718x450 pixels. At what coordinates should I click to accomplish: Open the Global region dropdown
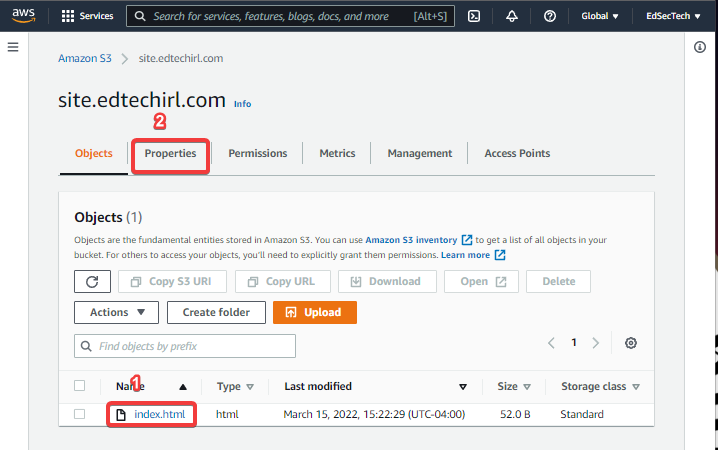[x=600, y=16]
